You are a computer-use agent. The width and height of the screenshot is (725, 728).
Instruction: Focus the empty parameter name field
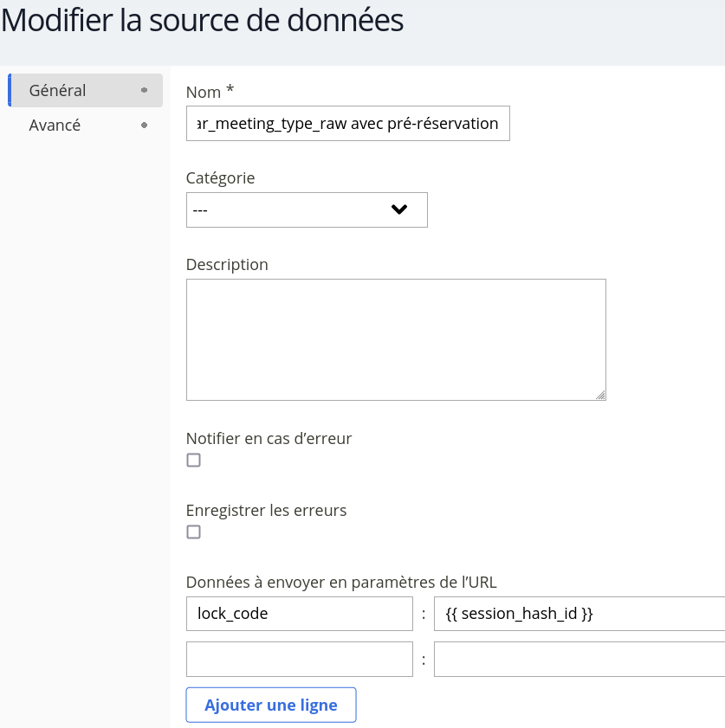pos(299,659)
